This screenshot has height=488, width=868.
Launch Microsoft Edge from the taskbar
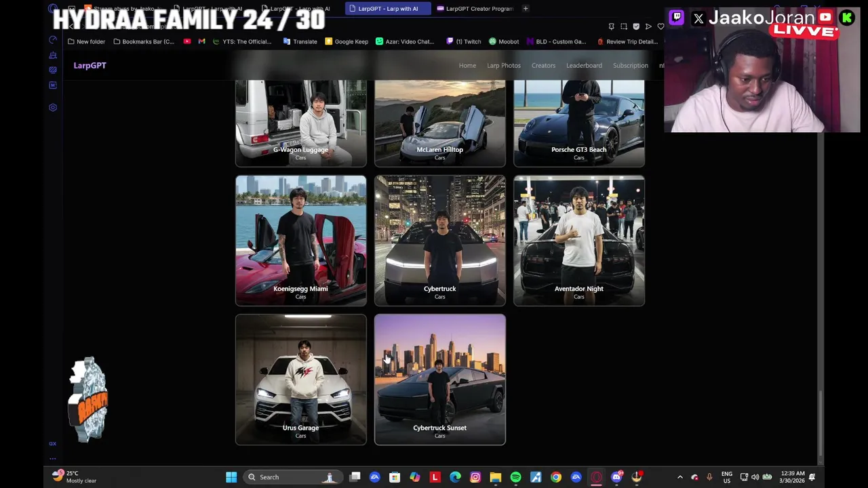tap(455, 477)
